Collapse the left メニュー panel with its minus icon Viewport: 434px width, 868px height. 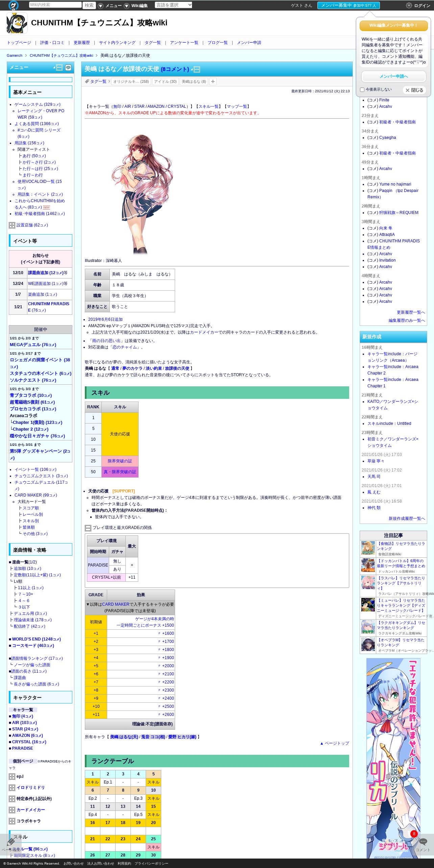tap(59, 68)
